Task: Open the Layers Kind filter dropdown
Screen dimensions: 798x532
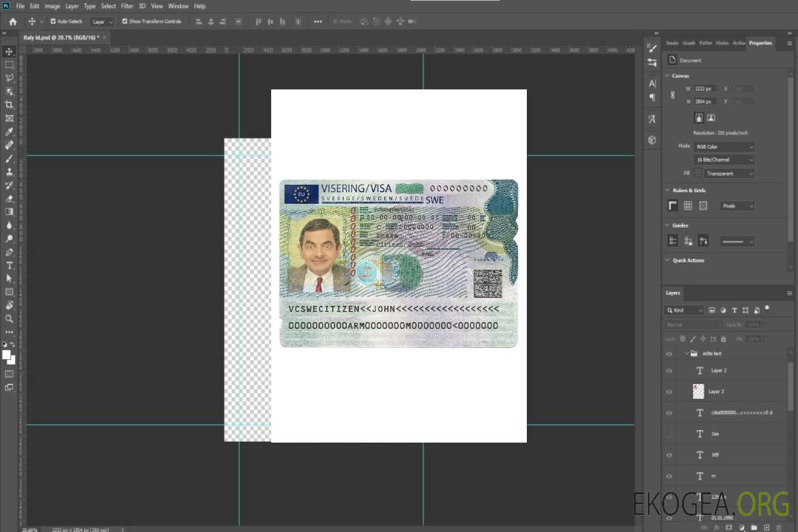Action: pyautogui.click(x=684, y=310)
